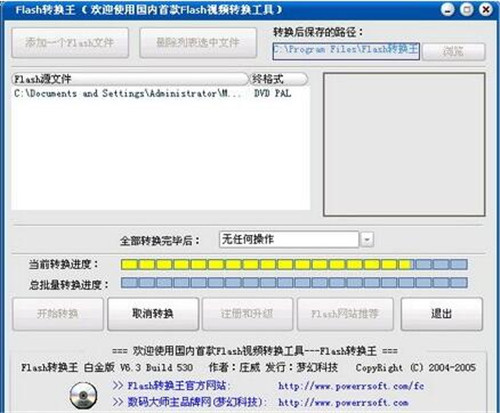This screenshot has width=500, height=413.
Task: Click the 总批量转换进度 progress bar
Action: pos(294,283)
